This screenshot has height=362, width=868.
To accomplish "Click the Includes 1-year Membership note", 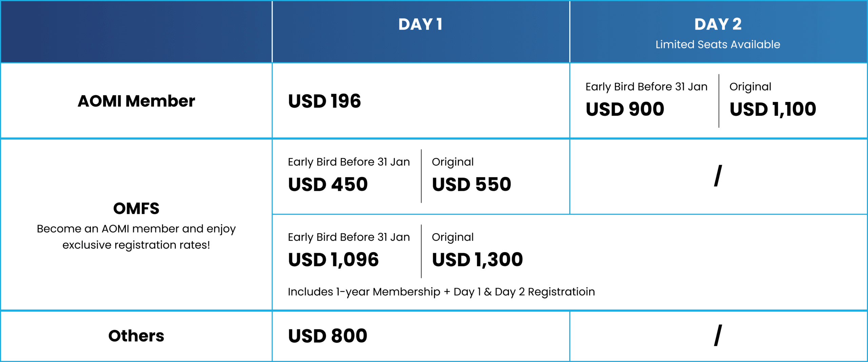I will point(441,292).
